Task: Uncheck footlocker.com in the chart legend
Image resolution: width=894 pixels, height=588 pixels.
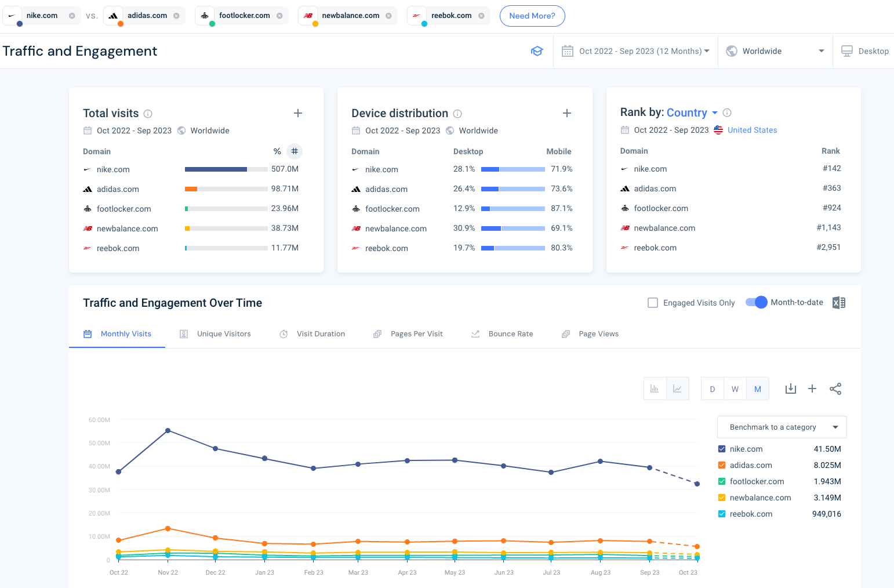Action: 722,481
